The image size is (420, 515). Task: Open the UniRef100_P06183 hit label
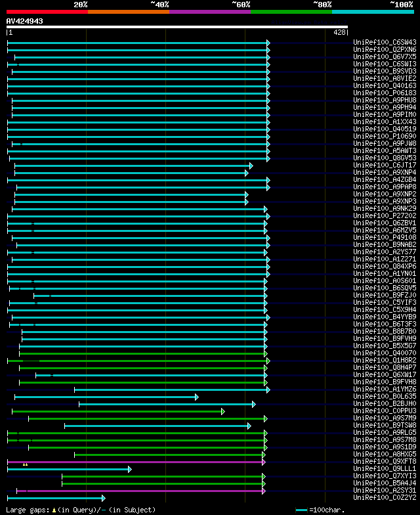pos(385,93)
